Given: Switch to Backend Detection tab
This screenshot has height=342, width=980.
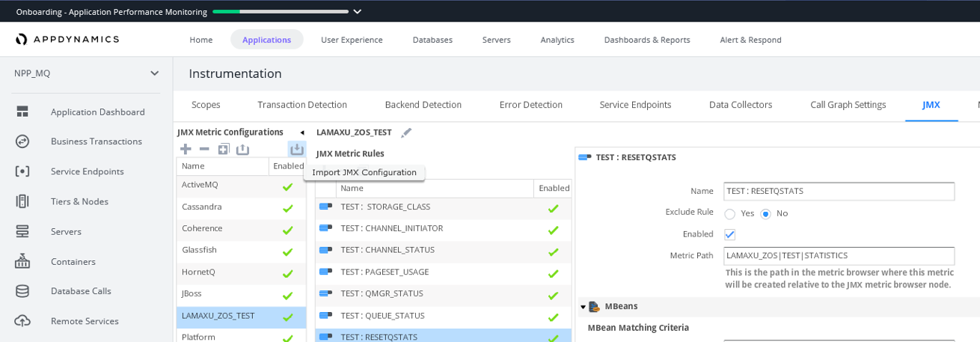Looking at the screenshot, I should 423,105.
